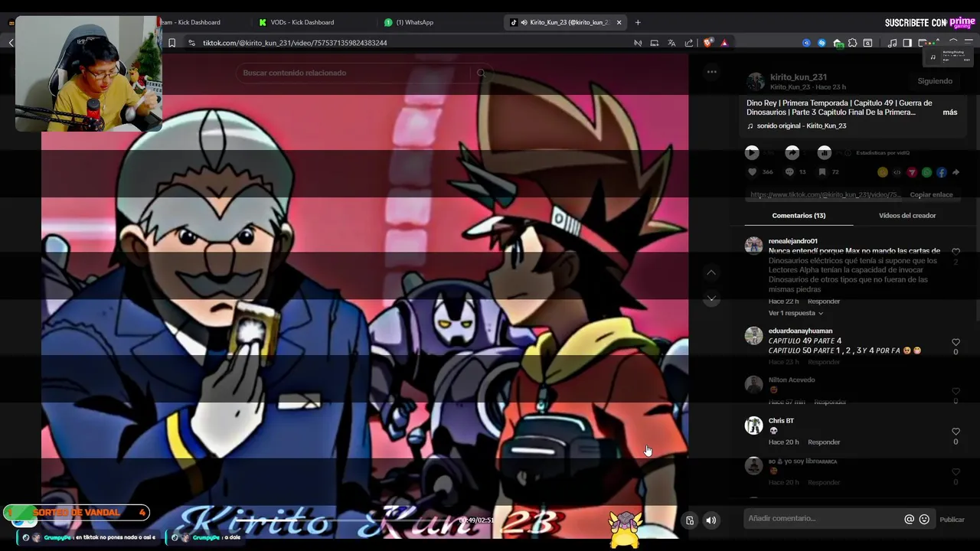Screen dimensions: 980x551
Task: Open the media control music note icon
Action: coord(892,43)
